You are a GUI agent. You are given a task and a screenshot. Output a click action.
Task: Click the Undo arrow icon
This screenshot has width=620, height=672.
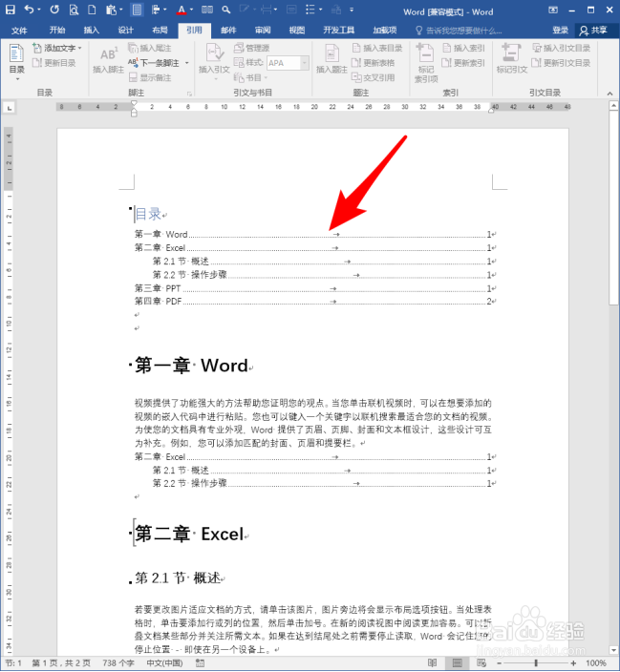pos(29,9)
